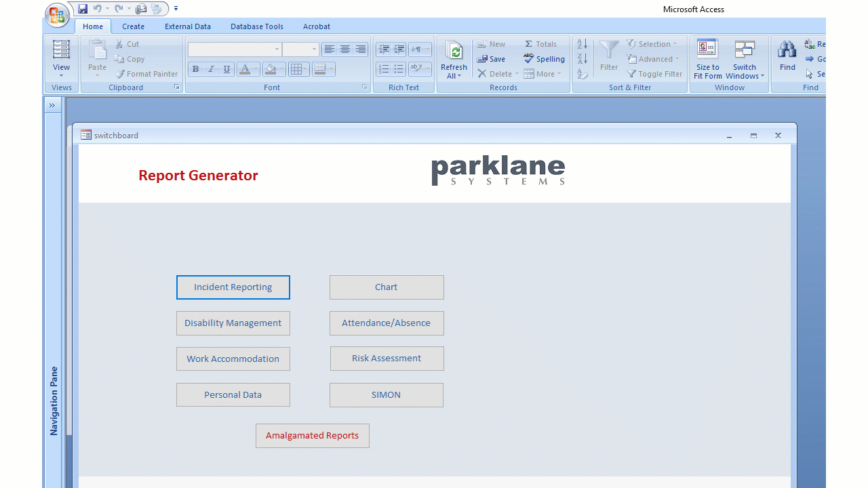Click the Size to Fit Form icon
Viewport: 868px width, 488px height.
point(707,50)
